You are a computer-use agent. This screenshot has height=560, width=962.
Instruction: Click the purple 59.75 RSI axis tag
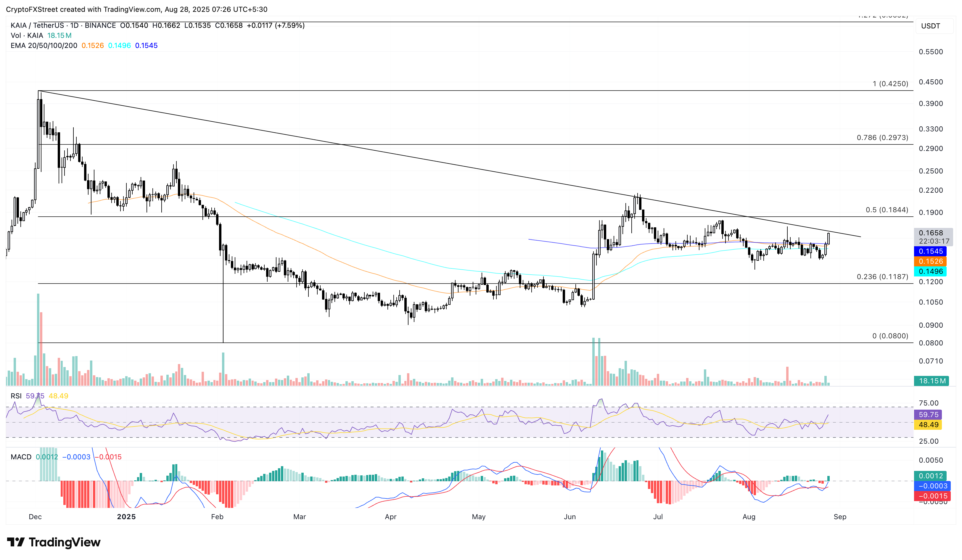(x=928, y=415)
